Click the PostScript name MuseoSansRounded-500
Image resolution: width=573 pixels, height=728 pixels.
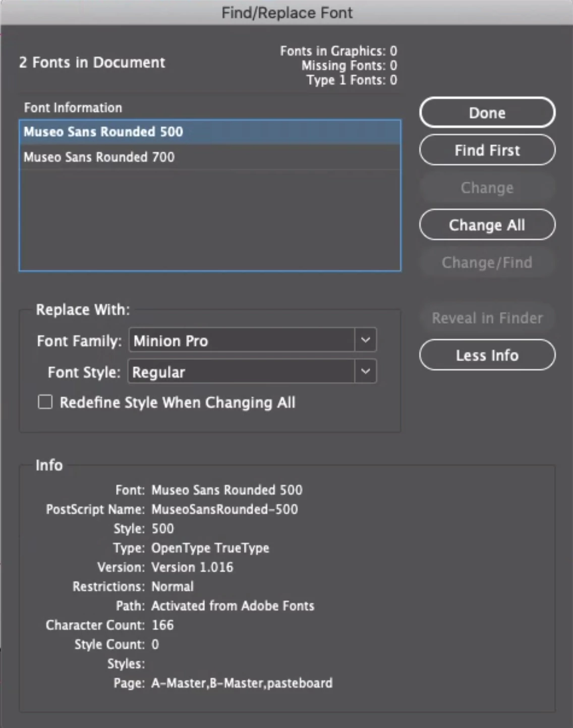[x=224, y=509]
